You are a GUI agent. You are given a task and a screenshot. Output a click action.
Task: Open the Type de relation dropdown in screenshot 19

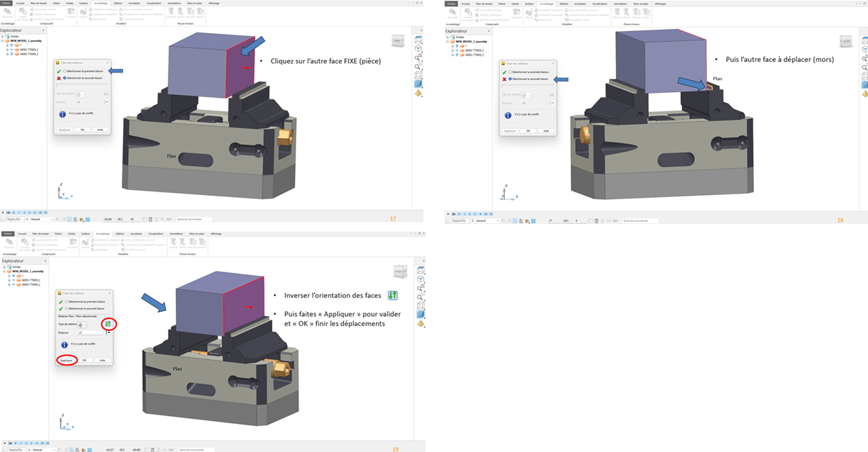coord(82,325)
